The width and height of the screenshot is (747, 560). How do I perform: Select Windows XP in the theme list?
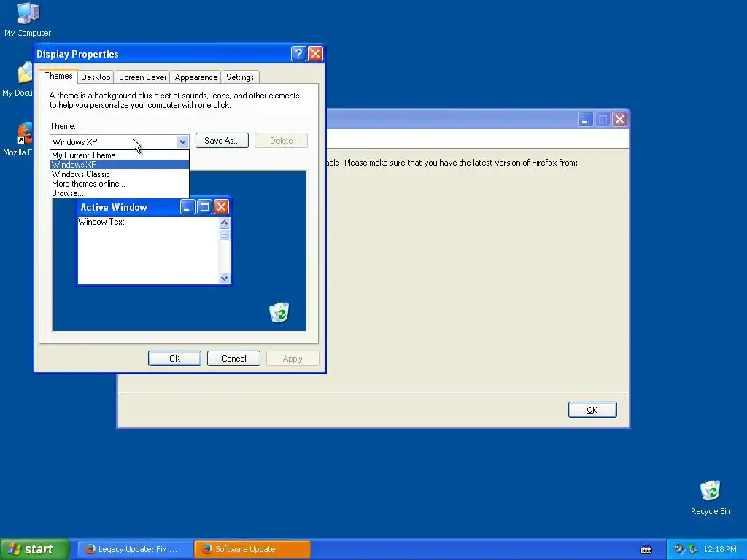120,165
